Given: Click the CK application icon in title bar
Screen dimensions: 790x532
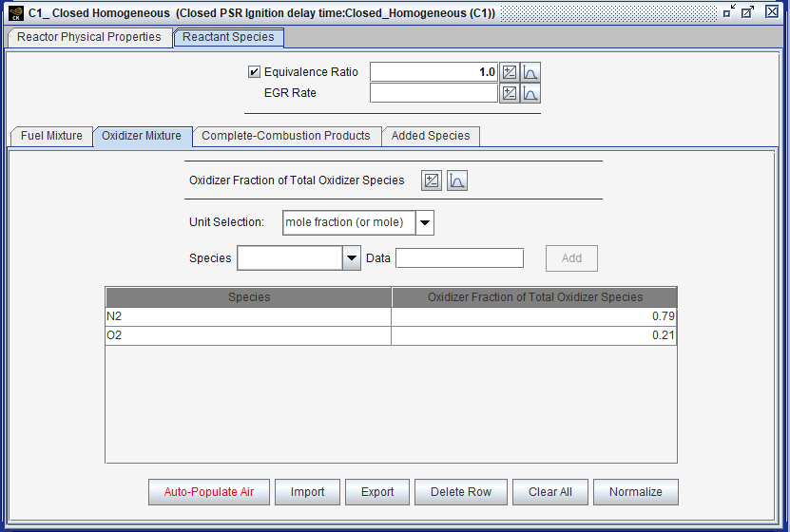Looking at the screenshot, I should click(16, 13).
